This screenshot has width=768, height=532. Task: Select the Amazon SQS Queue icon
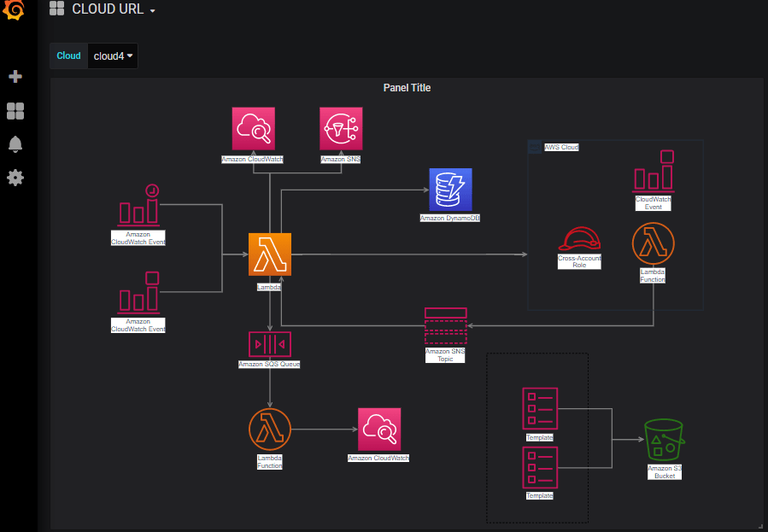[x=270, y=344]
